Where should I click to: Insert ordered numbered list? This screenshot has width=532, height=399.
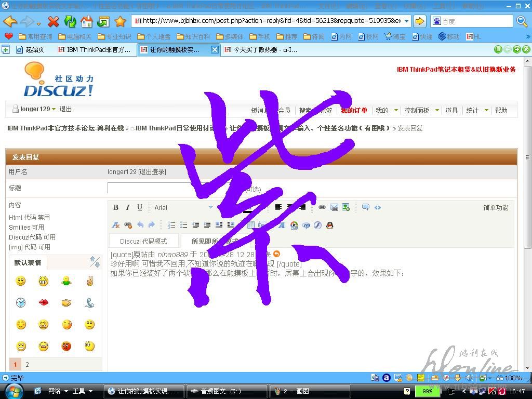pos(171,224)
